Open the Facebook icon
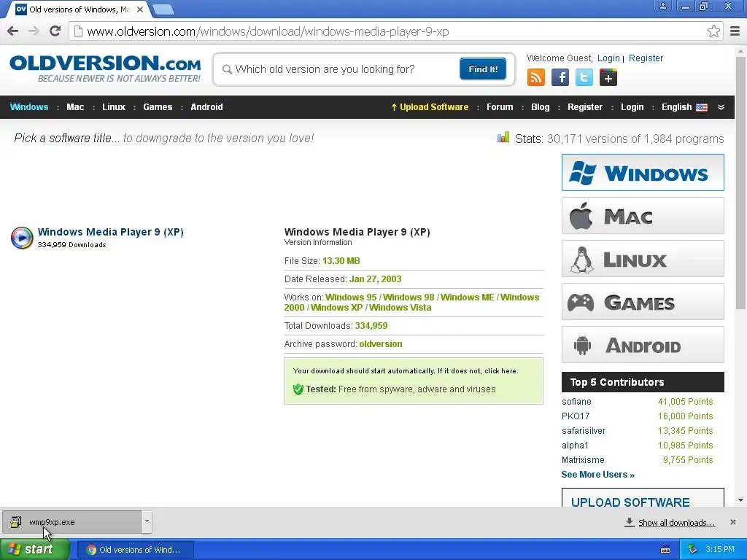This screenshot has height=560, width=747. [x=560, y=77]
